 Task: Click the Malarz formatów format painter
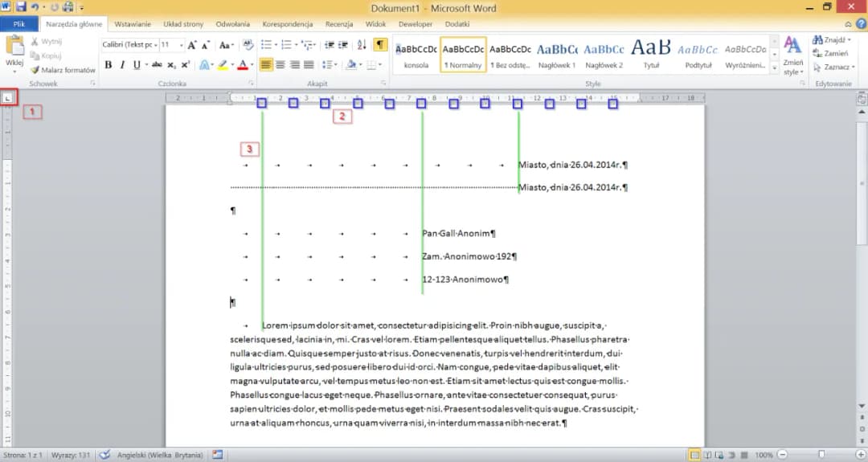point(63,70)
